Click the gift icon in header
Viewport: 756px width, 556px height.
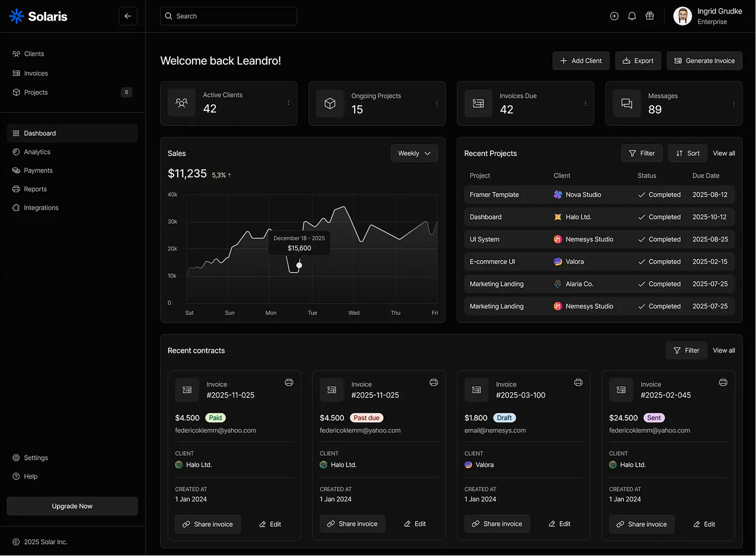click(x=650, y=16)
